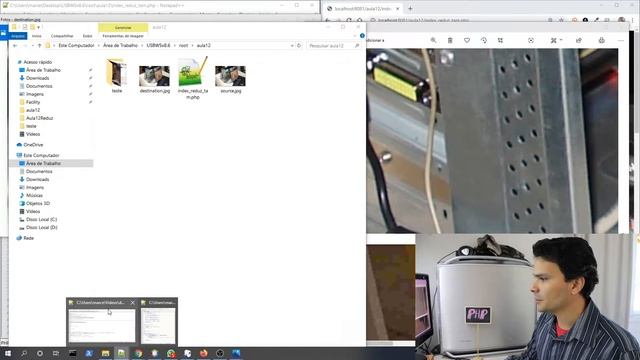This screenshot has width=640, height=360.
Task: Select 'Este Computador' in the navigation pane
Action: tap(41, 156)
